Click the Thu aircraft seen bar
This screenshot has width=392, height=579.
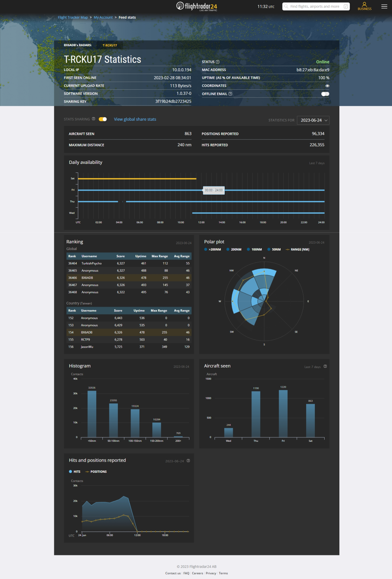256,414
